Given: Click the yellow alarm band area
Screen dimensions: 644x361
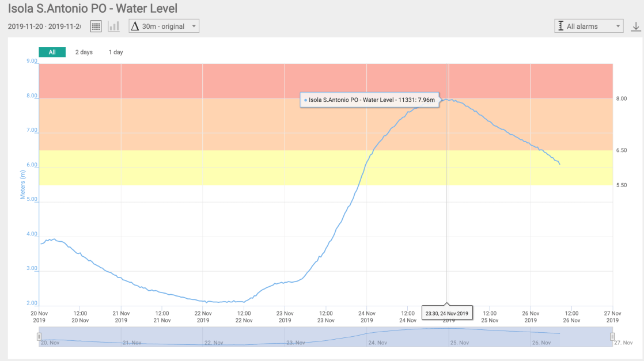Looking at the screenshot, I should point(230,168).
